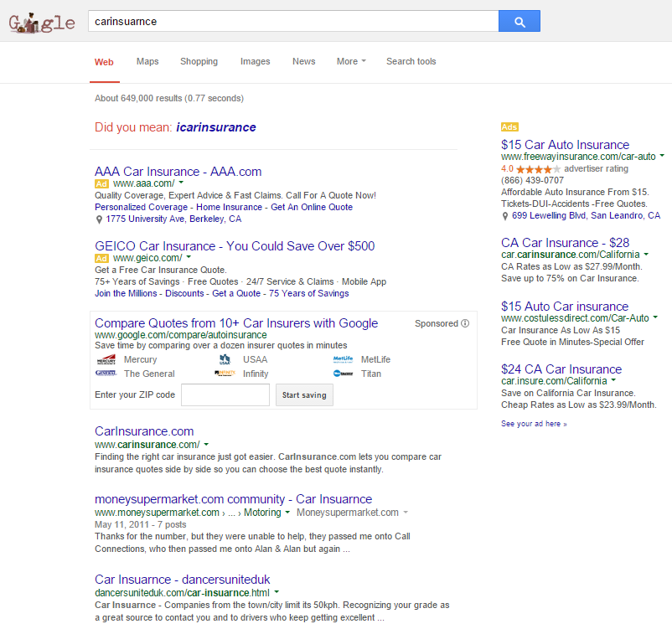Click the ZIP code input field
The height and width of the screenshot is (629, 672).
(225, 395)
